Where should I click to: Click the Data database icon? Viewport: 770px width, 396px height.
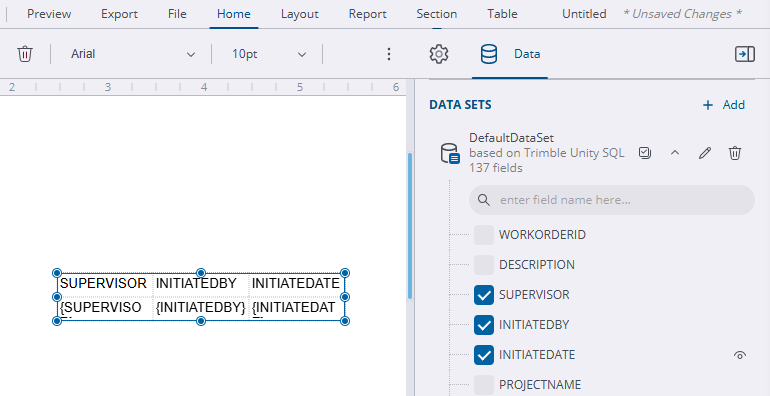pyautogui.click(x=489, y=54)
